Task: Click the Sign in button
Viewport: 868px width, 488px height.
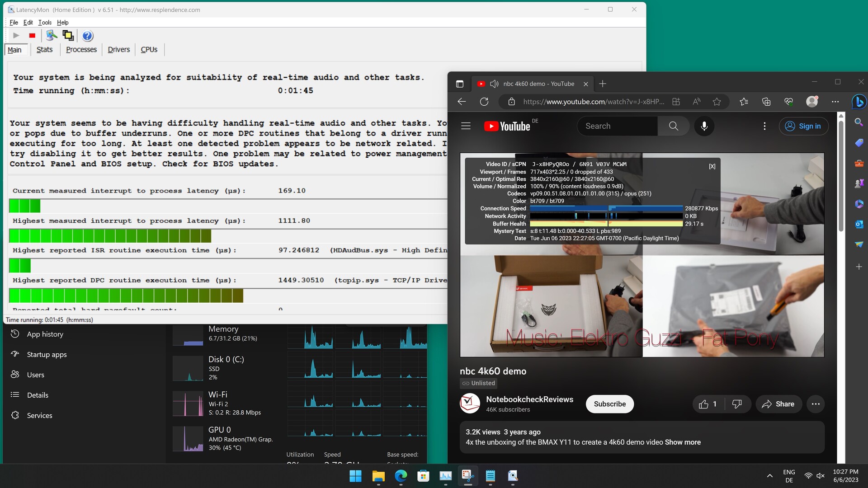Action: (803, 126)
